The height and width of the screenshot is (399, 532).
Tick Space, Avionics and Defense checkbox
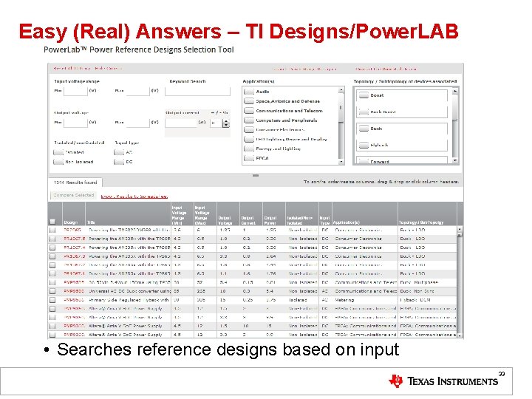pos(249,101)
